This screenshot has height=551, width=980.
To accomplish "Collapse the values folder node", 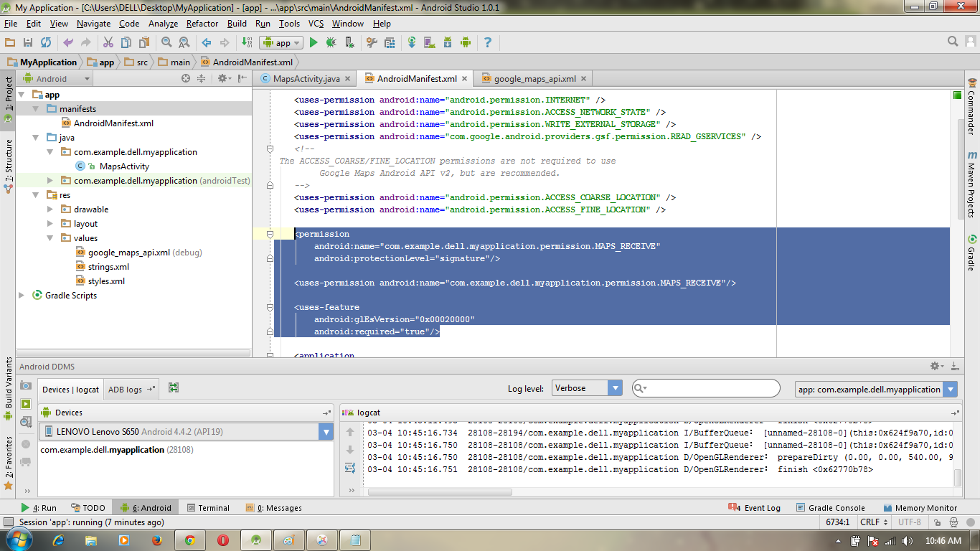I will coord(50,238).
